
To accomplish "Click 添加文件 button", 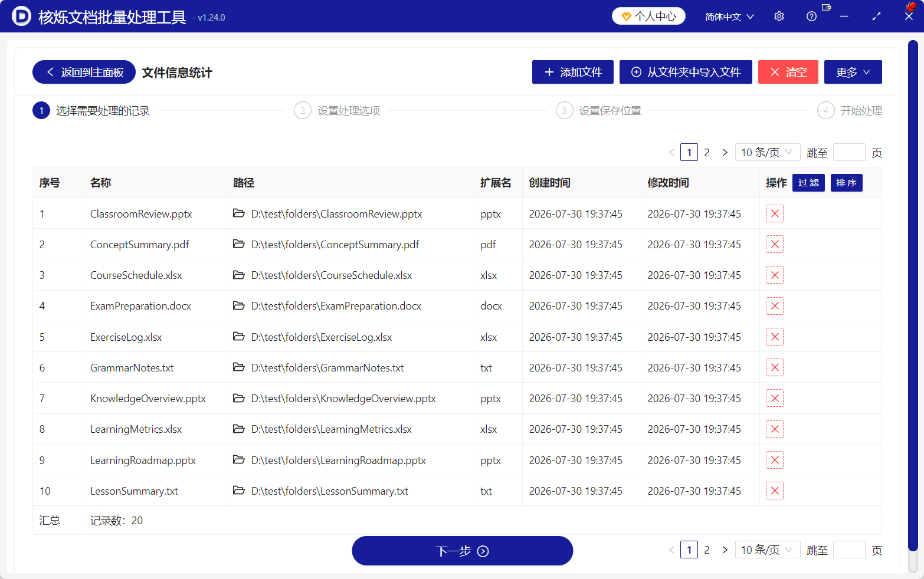I will click(x=573, y=72).
